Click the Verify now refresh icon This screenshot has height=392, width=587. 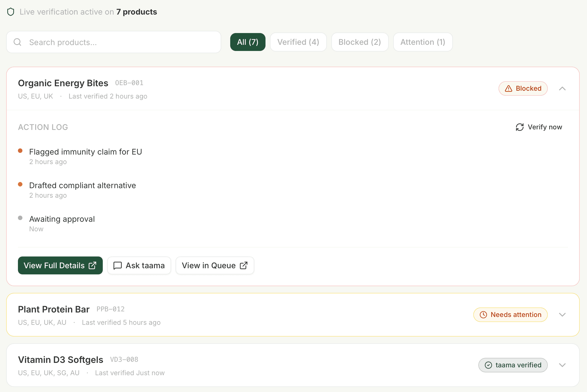[520, 127]
